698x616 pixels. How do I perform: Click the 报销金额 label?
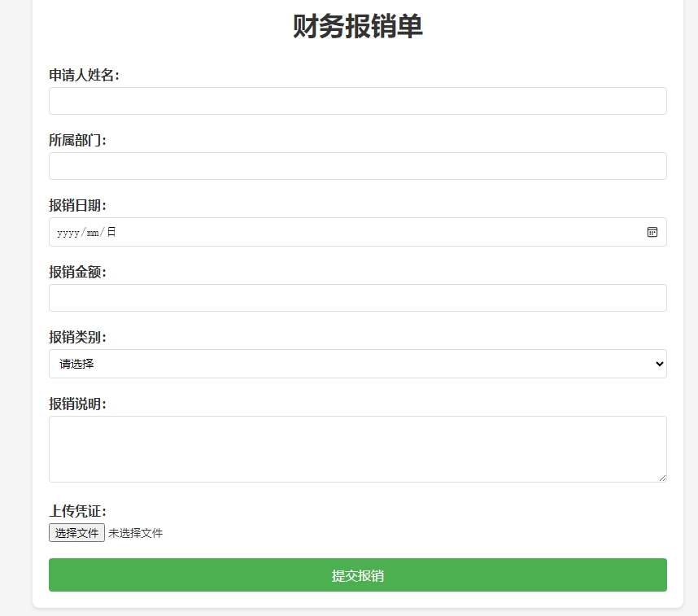point(77,272)
